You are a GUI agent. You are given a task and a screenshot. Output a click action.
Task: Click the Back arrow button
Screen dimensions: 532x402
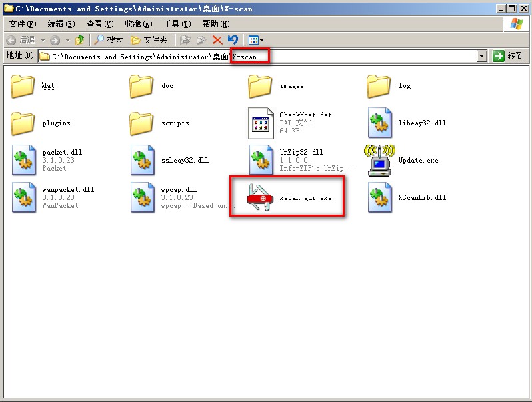[21, 40]
